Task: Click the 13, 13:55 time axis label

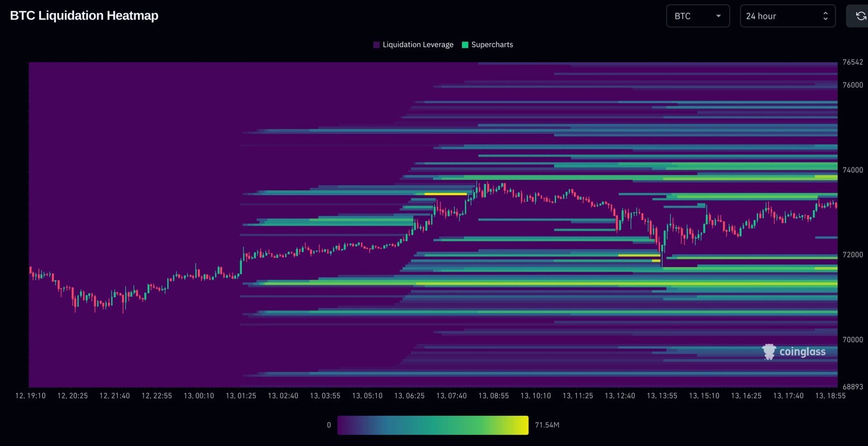Action: [662, 396]
